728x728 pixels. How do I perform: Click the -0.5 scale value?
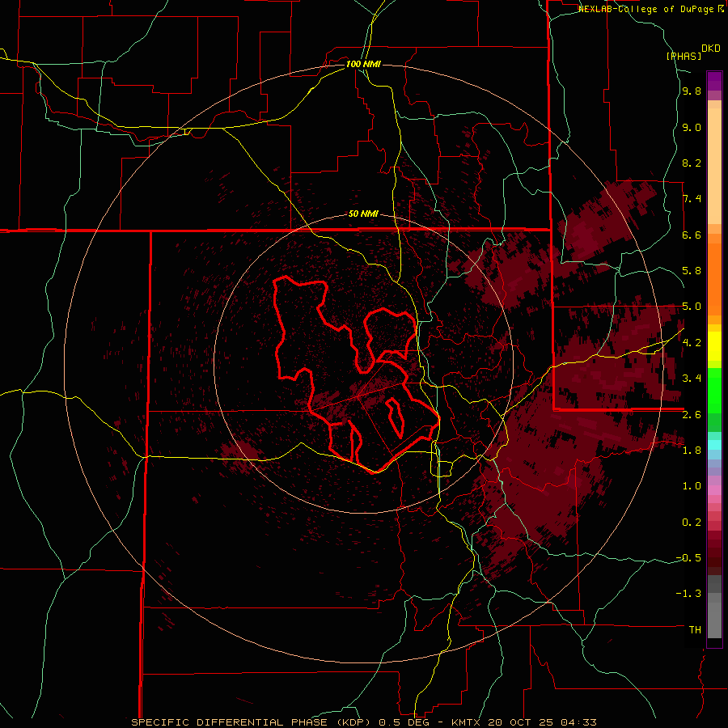(x=688, y=557)
